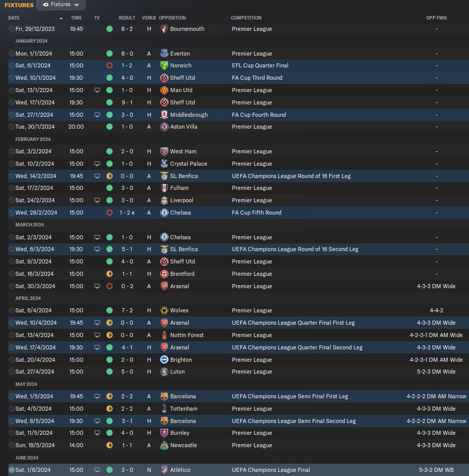Open the Fixtures view dropdown

pyautogui.click(x=61, y=5)
